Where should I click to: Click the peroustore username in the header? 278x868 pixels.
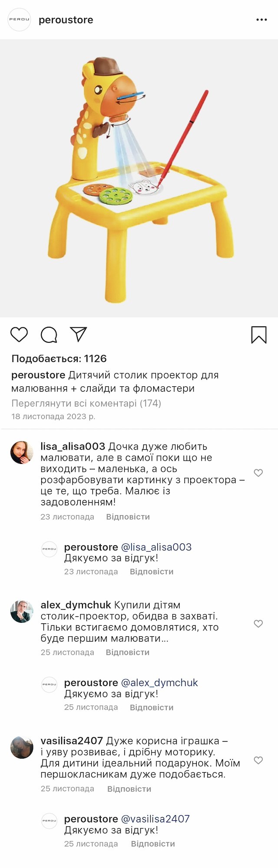click(66, 20)
